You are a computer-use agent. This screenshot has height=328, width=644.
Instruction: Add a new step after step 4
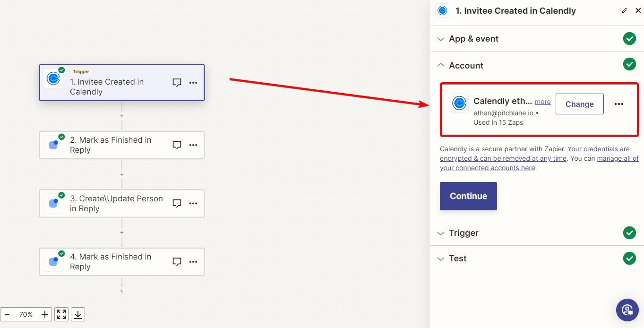coord(122,291)
